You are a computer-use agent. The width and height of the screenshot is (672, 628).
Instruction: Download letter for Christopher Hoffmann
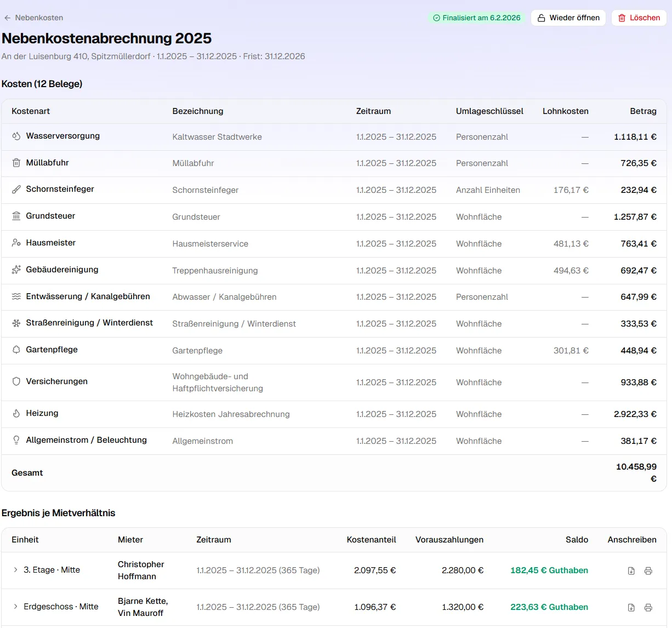631,571
